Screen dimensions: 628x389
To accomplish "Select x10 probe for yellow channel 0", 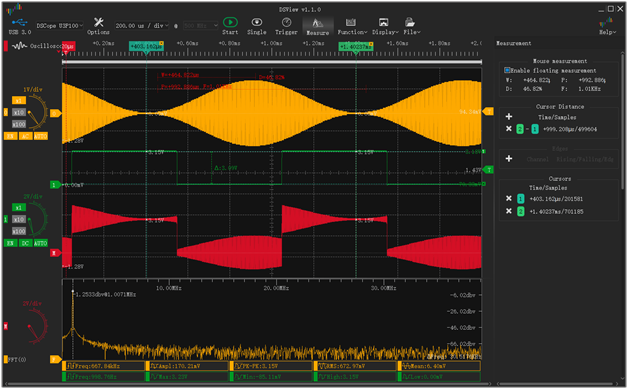I will click(x=18, y=112).
